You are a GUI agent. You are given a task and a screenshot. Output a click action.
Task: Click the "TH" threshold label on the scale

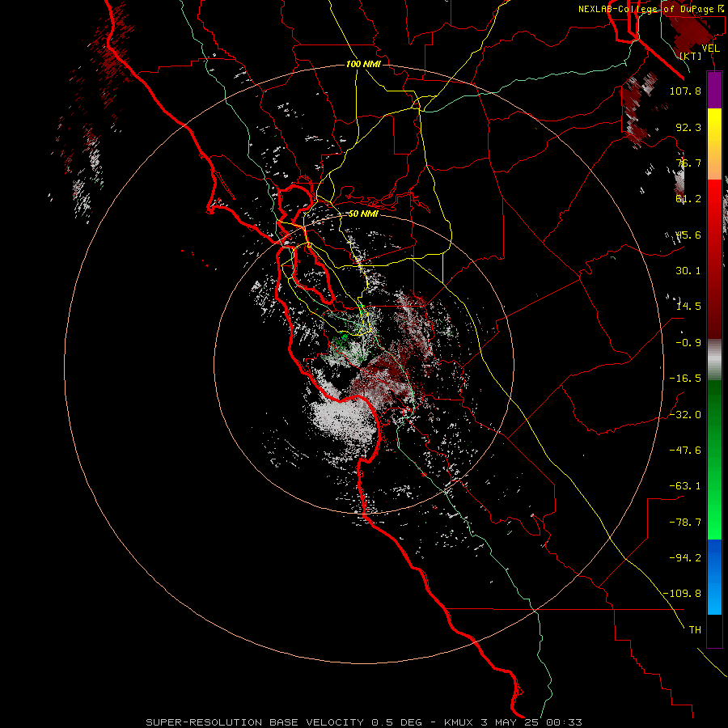[x=695, y=630]
